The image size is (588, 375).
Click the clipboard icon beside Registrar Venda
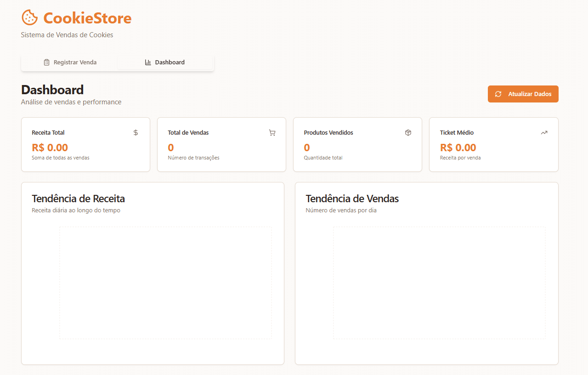coord(46,62)
